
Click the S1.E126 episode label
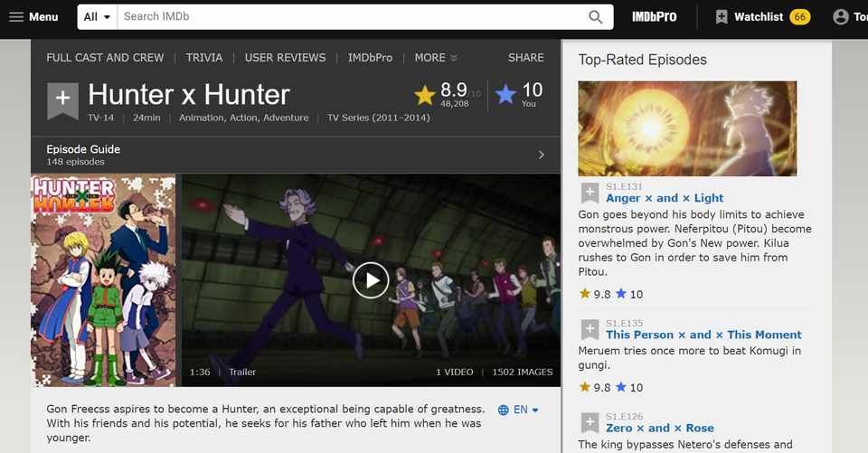pyautogui.click(x=624, y=417)
